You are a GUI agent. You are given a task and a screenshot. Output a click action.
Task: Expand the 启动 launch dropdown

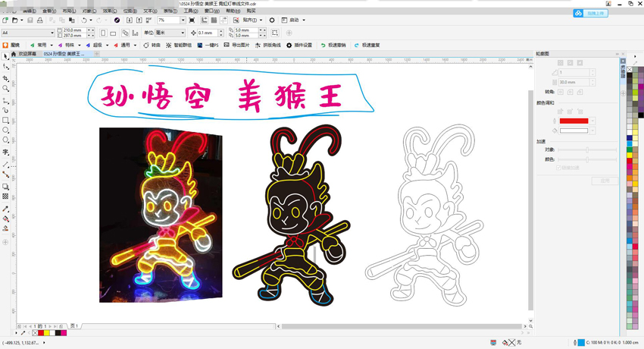point(304,20)
